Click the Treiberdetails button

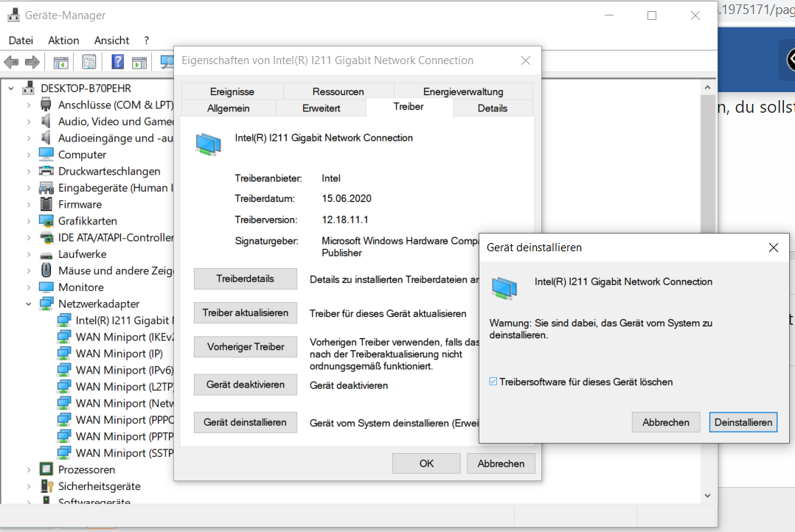pyautogui.click(x=246, y=279)
